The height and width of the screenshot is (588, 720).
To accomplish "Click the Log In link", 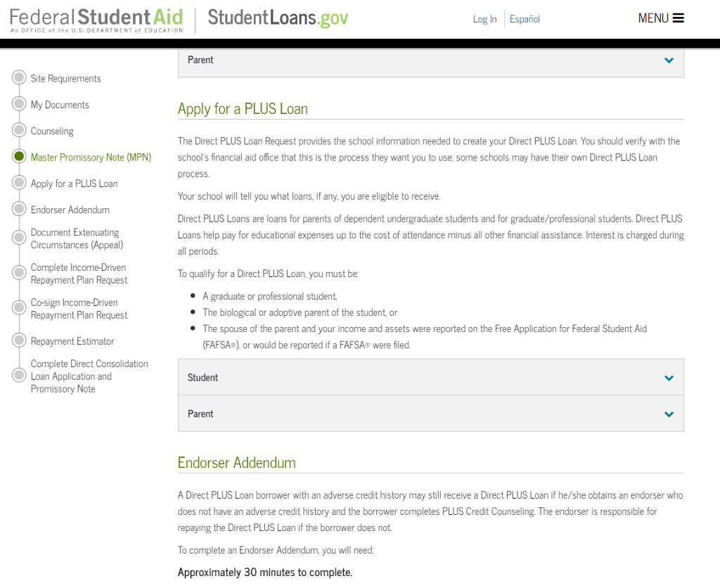I will 484,19.
